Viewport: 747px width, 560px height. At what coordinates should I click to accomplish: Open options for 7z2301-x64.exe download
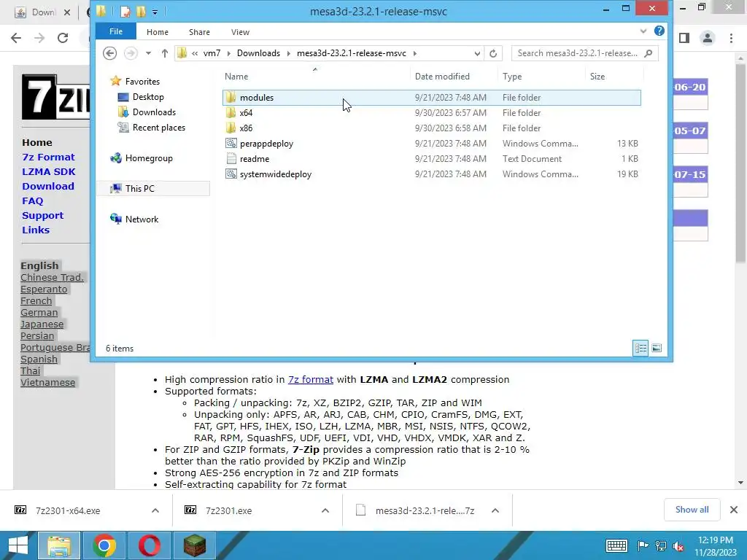(155, 510)
